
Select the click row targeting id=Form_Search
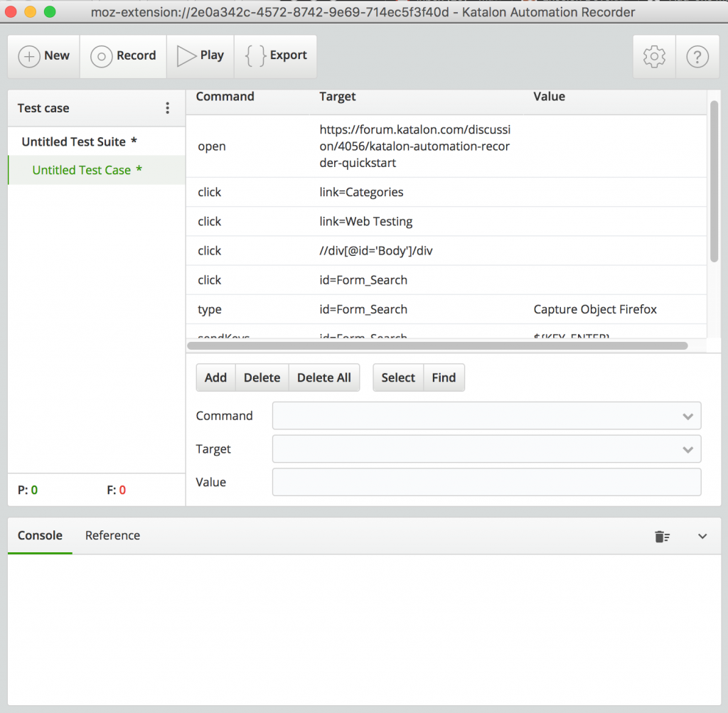click(446, 280)
